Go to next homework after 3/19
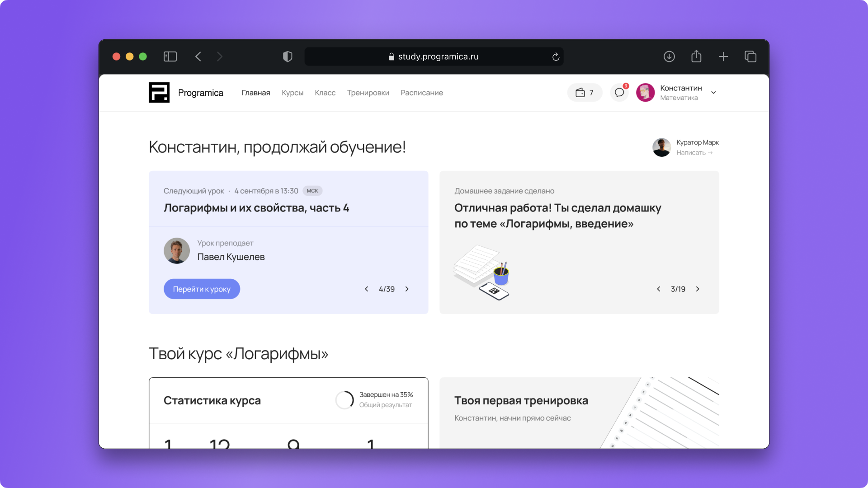The image size is (868, 488). 698,289
